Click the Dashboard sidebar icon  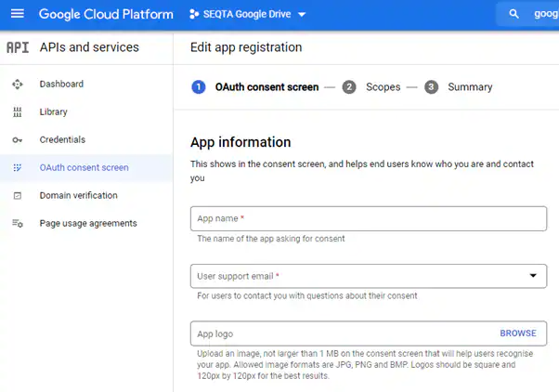17,85
